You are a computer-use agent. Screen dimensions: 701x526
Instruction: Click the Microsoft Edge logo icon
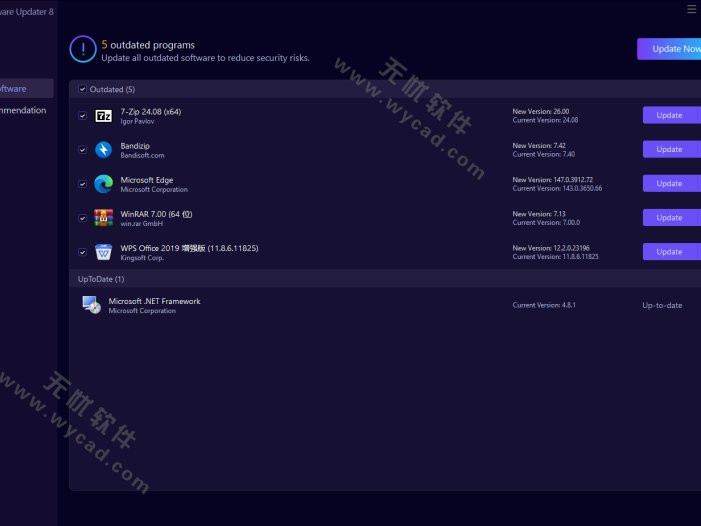coord(104,184)
